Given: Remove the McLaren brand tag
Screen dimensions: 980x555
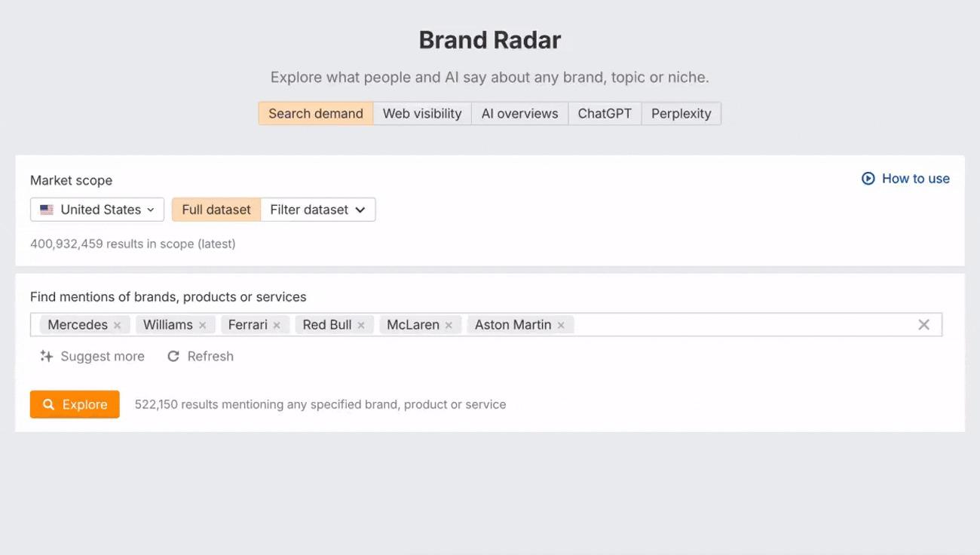Looking at the screenshot, I should pyautogui.click(x=449, y=324).
